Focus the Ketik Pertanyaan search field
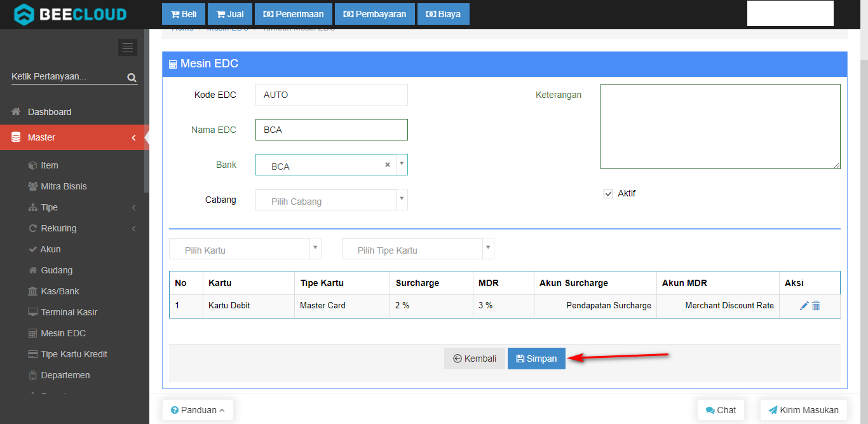The width and height of the screenshot is (868, 424). point(67,77)
